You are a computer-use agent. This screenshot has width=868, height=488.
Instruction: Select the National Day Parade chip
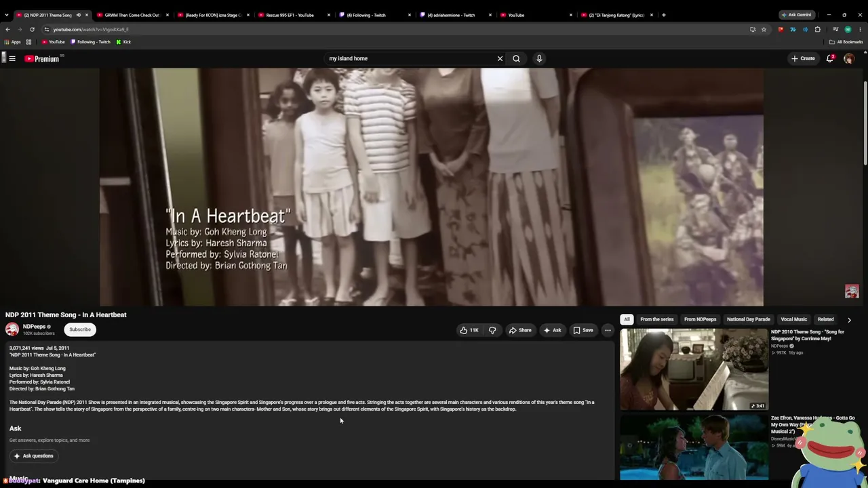pyautogui.click(x=749, y=319)
